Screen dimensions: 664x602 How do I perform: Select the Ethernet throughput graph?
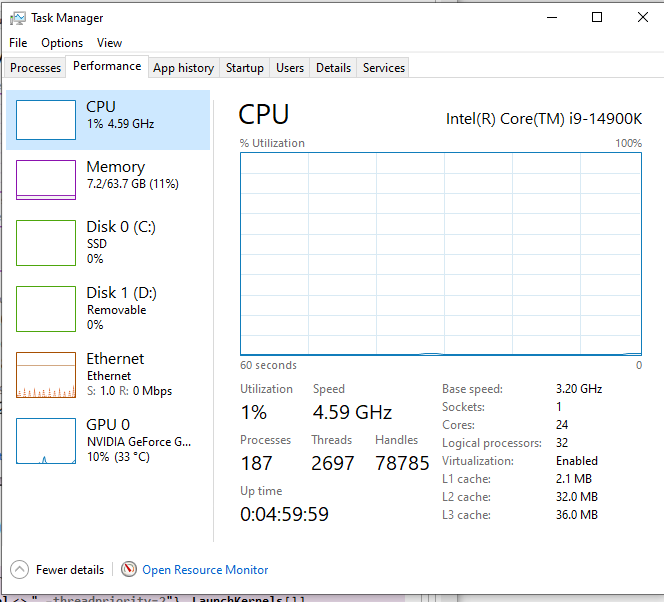coord(46,374)
